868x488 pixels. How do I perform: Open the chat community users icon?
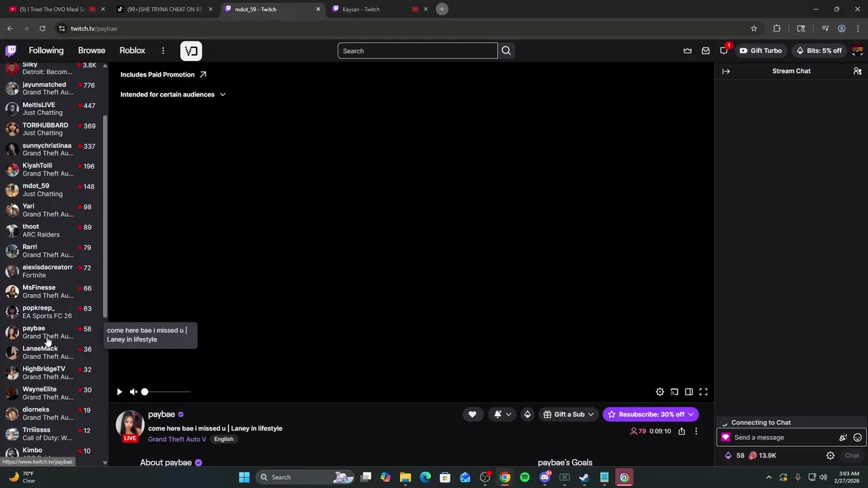point(857,71)
